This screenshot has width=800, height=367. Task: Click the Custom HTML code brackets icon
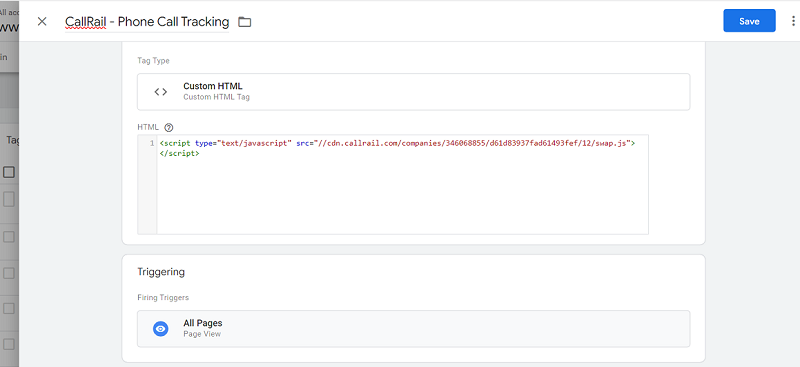161,92
